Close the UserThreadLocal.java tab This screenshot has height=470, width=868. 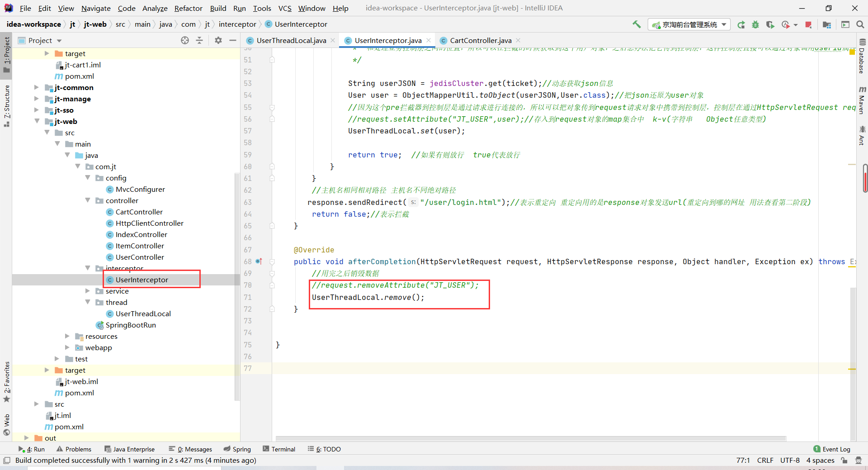pos(333,40)
